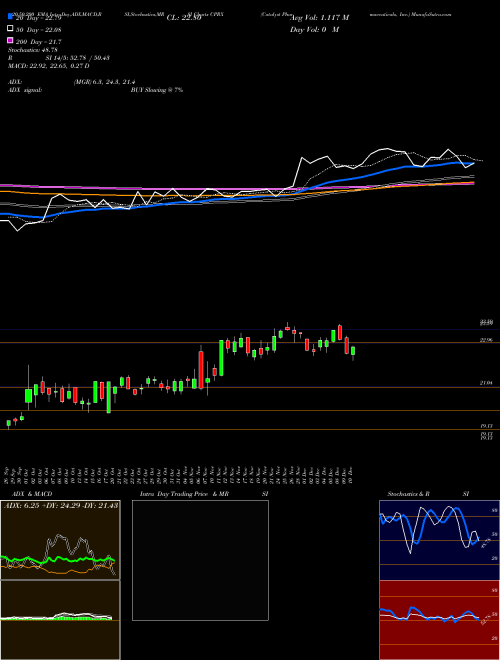Click the 'CL: 22.50' closing price text
Viewport: 500px width, 660px height.
coord(184,18)
